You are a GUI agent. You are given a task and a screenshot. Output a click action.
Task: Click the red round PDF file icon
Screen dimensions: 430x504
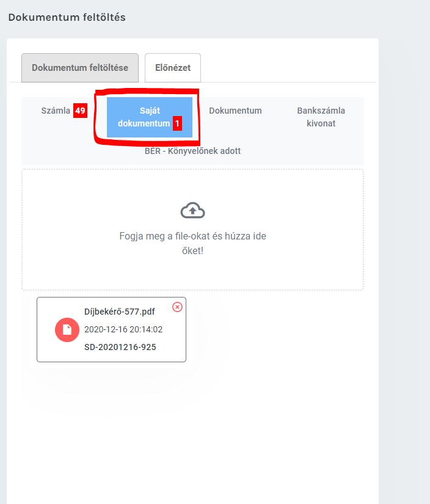pyautogui.click(x=67, y=330)
